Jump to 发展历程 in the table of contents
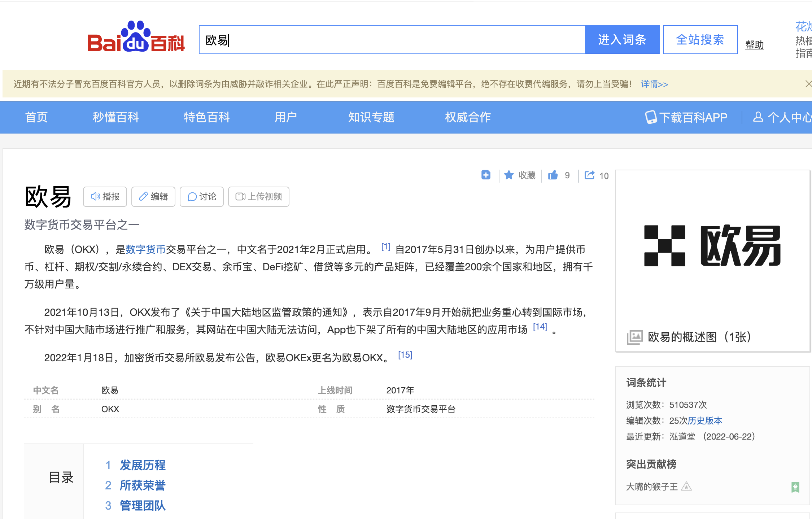Viewport: 812px width, 519px height. point(143,465)
